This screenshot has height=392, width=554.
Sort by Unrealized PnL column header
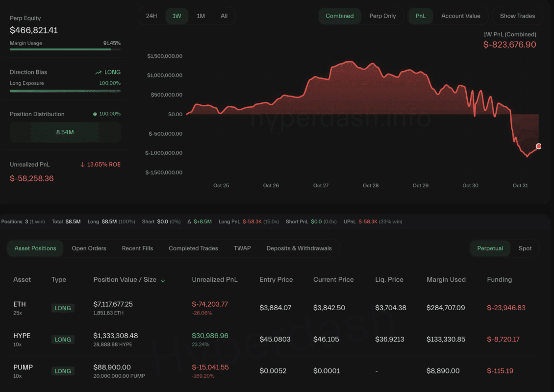click(x=214, y=280)
